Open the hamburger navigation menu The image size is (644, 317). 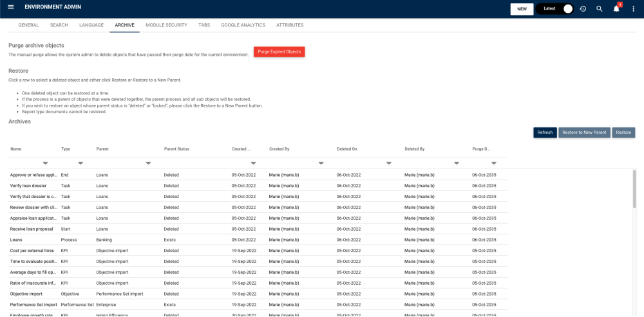point(11,7)
